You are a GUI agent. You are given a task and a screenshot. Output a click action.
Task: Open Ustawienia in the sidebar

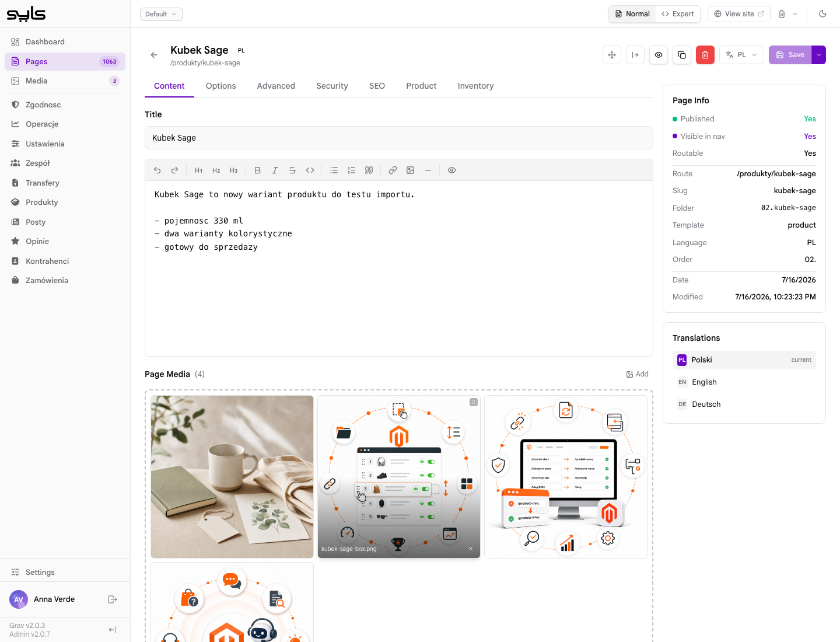tap(65, 144)
